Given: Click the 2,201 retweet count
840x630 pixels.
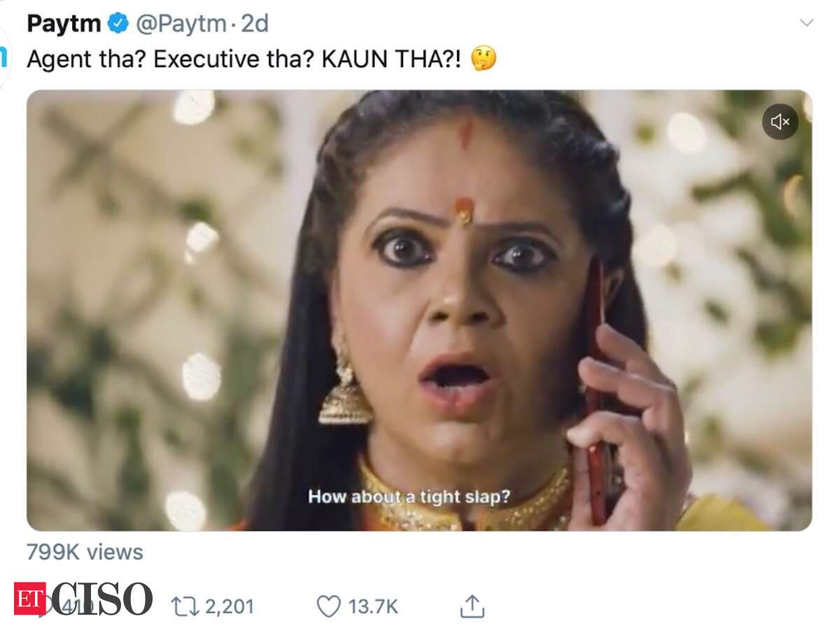Looking at the screenshot, I should tap(228, 606).
